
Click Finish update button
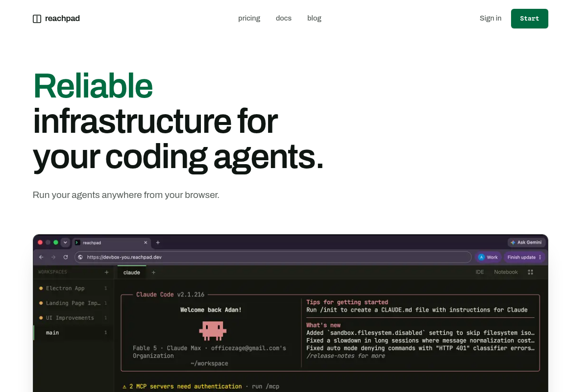(521, 257)
